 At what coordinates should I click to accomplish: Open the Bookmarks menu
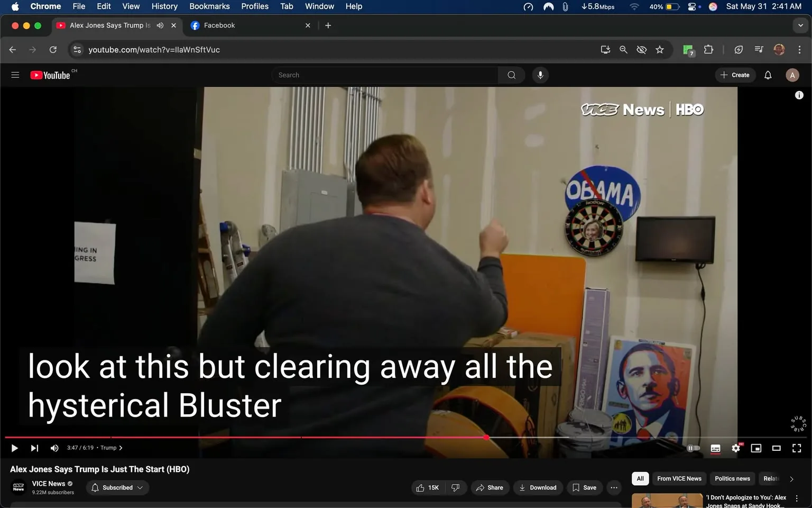pos(209,6)
